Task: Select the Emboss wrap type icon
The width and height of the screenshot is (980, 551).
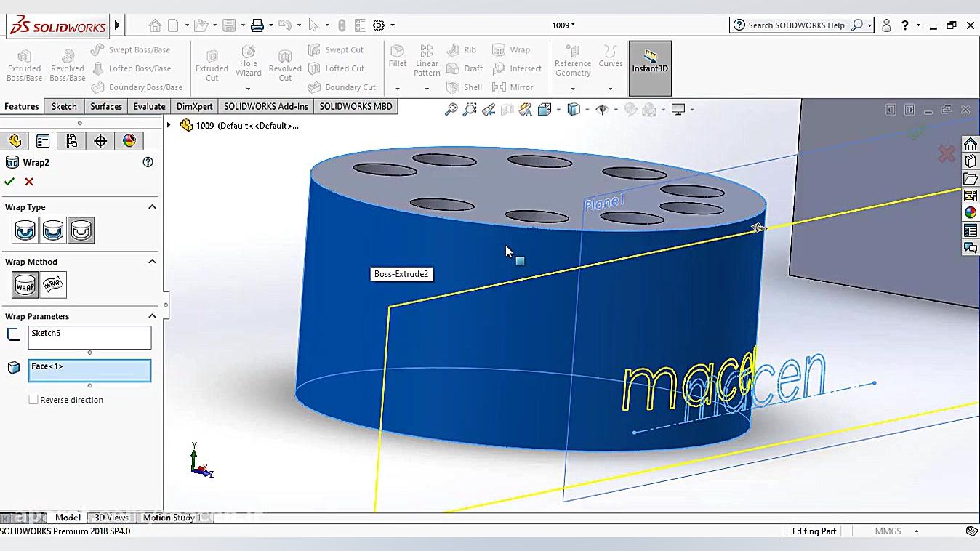Action: (x=25, y=230)
